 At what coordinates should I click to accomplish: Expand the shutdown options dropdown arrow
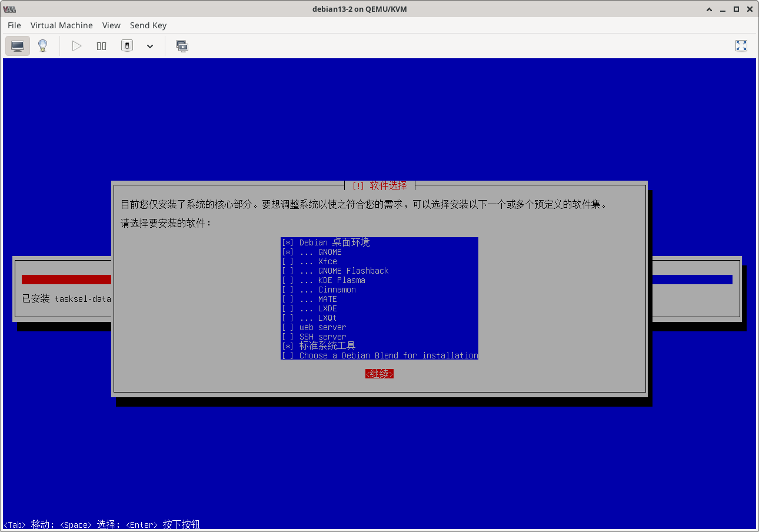click(150, 46)
